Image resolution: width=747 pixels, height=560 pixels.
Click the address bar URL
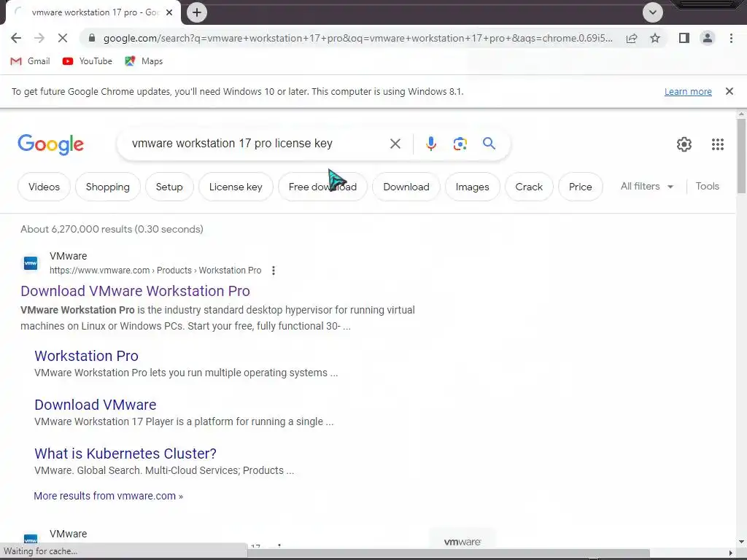pyautogui.click(x=357, y=38)
